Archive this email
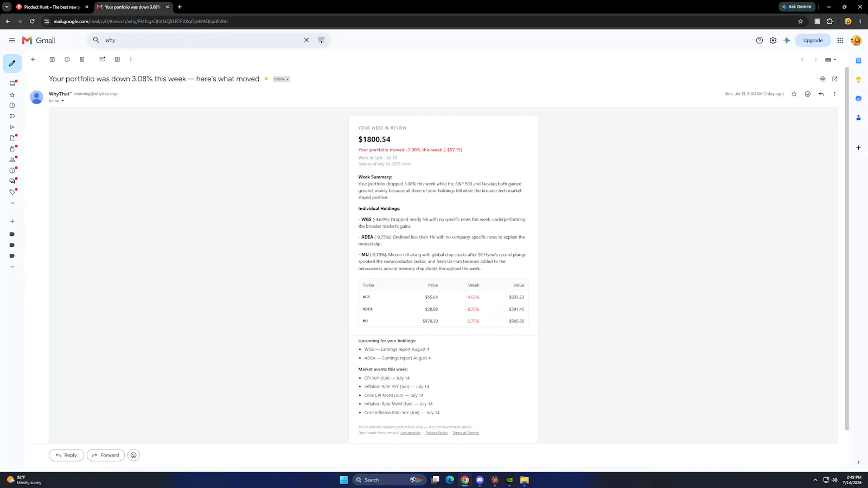 click(52, 59)
